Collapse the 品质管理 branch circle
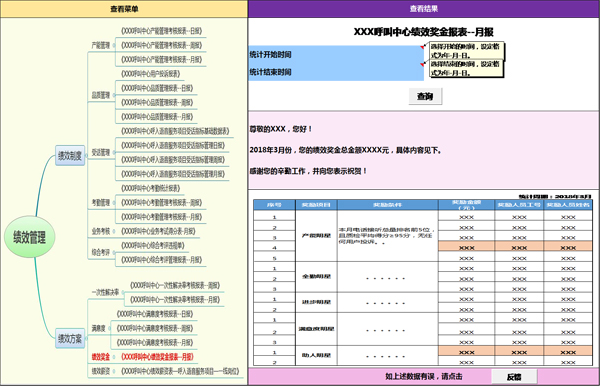This screenshot has width=600, height=386. (114, 95)
